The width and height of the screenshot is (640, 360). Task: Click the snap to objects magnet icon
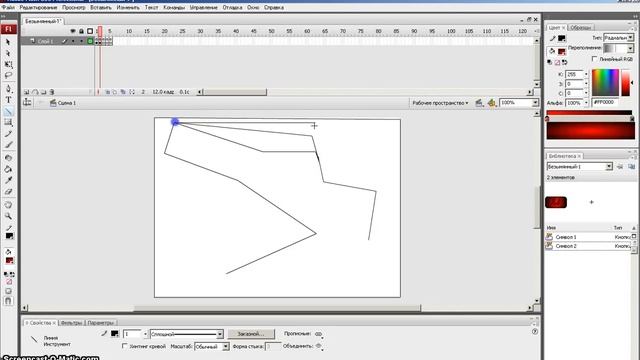pos(8,301)
